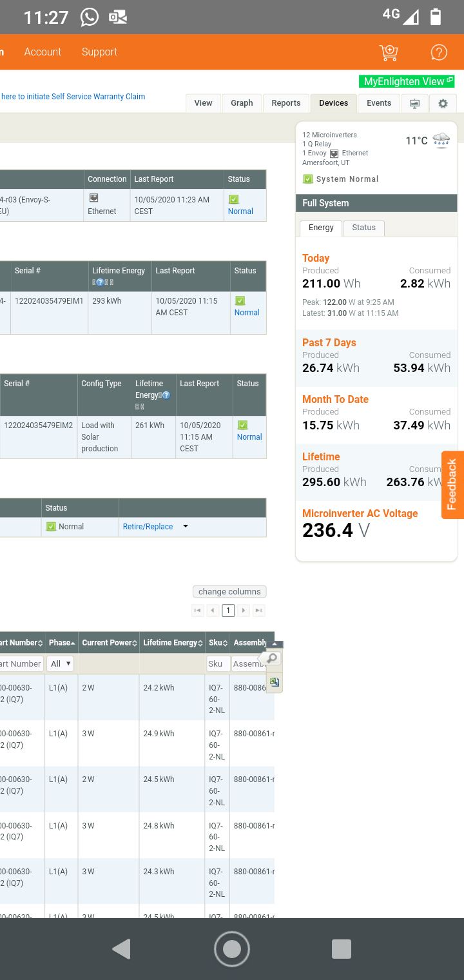
Task: Click the help question mark icon
Action: [439, 52]
